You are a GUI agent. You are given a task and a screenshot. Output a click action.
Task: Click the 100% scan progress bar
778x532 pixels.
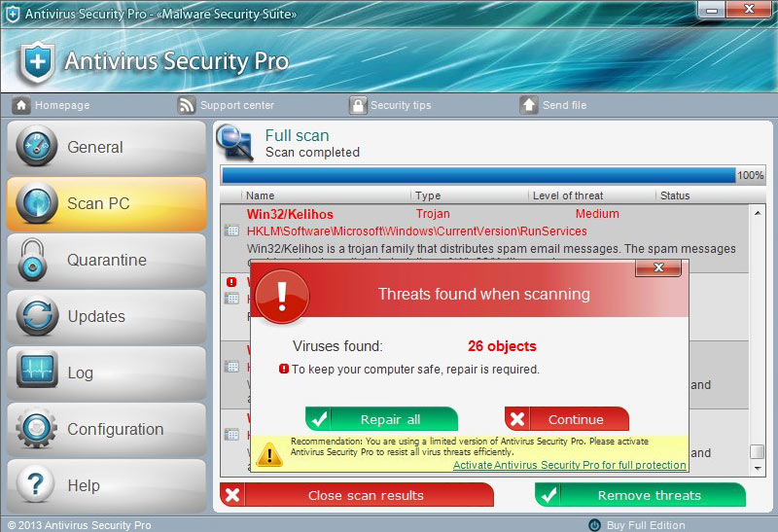click(478, 175)
